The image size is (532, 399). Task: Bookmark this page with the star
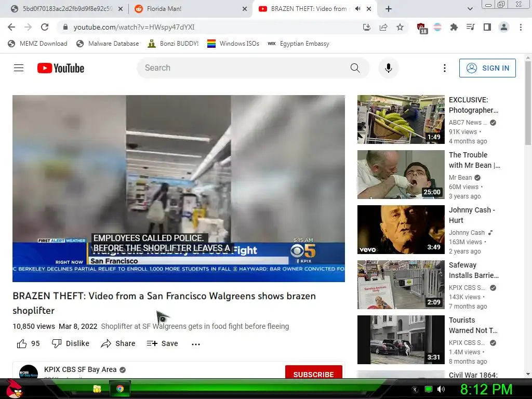click(400, 27)
